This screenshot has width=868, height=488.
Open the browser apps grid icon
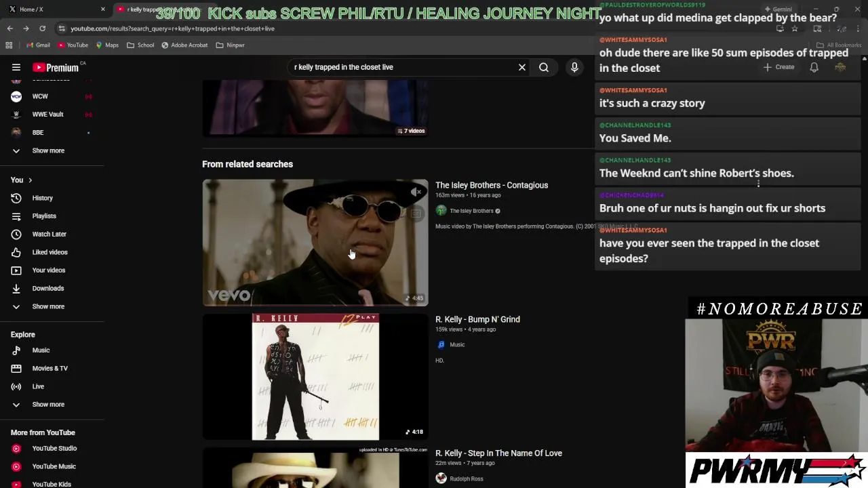9,45
